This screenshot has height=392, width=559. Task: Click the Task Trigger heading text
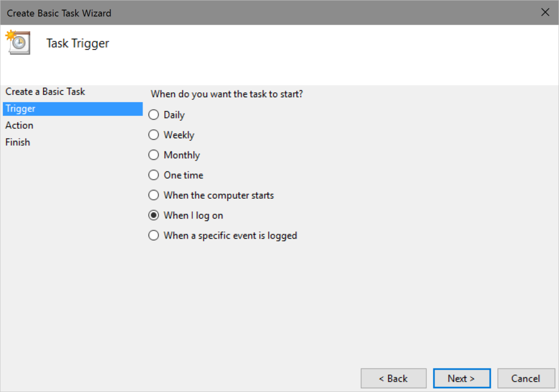tap(78, 44)
